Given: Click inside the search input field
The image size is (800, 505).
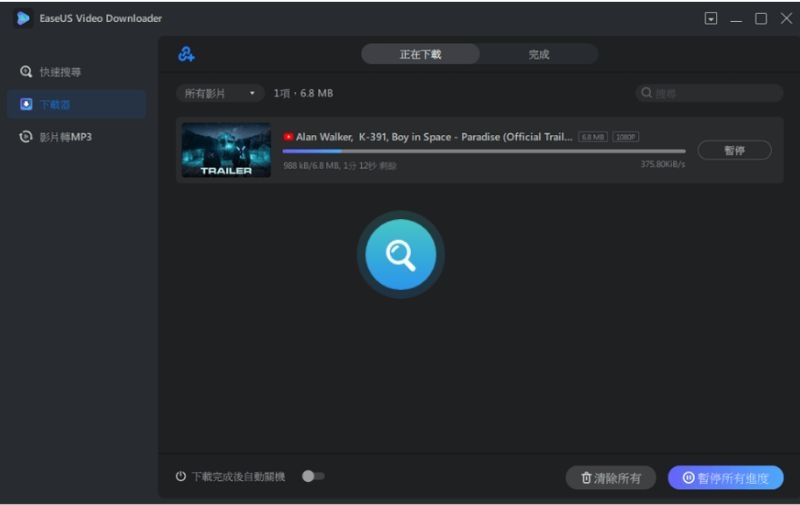Looking at the screenshot, I should [x=715, y=93].
